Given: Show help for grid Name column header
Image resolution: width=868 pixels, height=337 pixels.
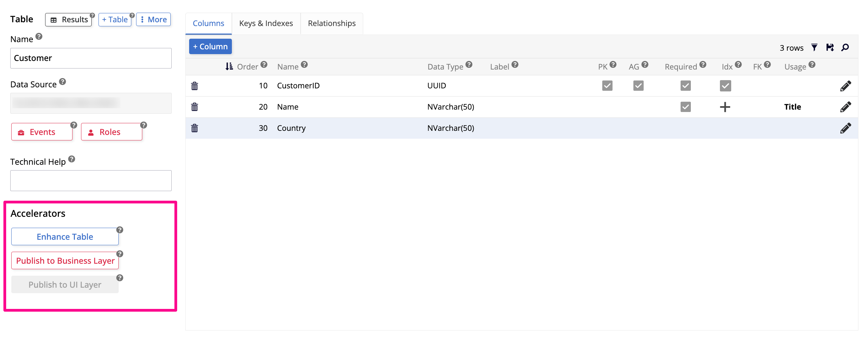Looking at the screenshot, I should (x=304, y=64).
